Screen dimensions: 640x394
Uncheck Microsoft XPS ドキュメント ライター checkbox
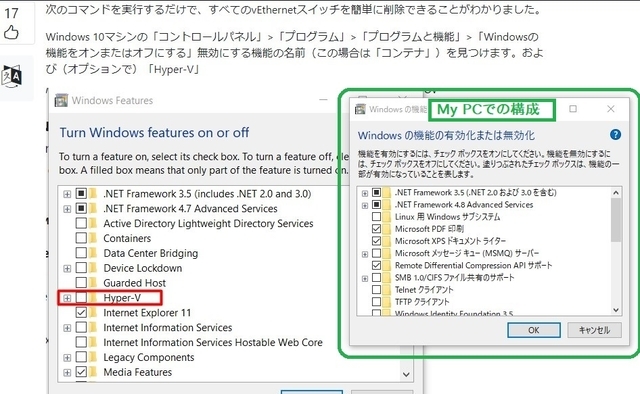point(376,241)
